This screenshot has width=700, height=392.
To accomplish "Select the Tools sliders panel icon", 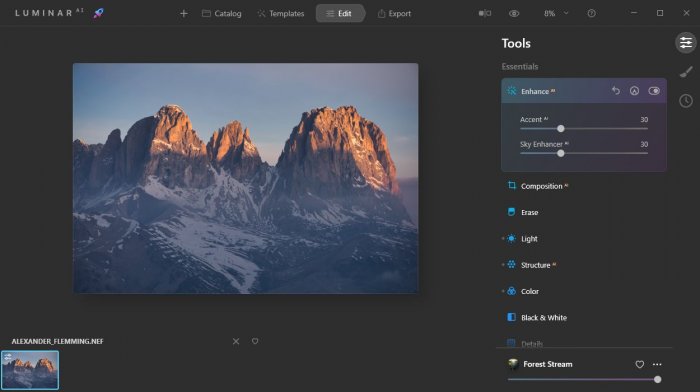I will [x=686, y=43].
